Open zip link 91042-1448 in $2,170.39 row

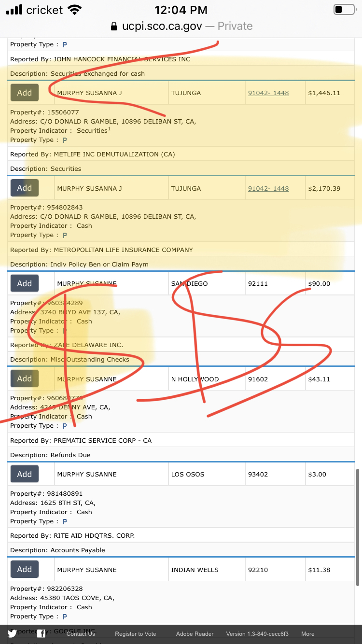tap(268, 188)
